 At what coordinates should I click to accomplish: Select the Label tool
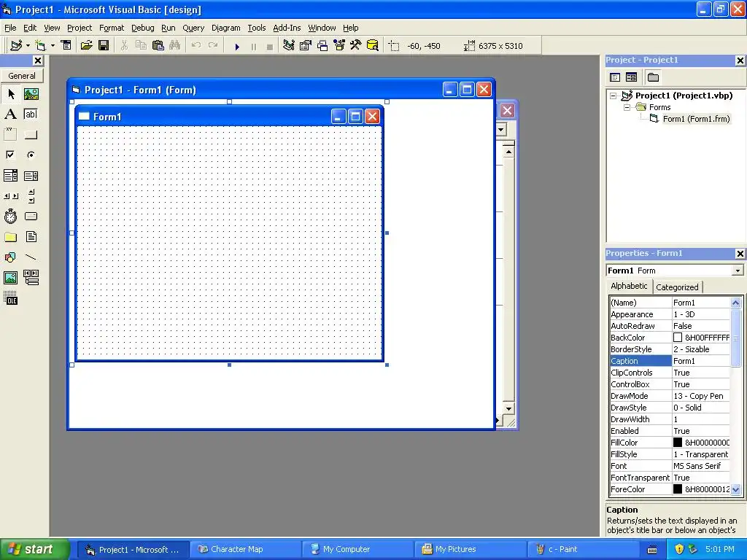point(11,114)
